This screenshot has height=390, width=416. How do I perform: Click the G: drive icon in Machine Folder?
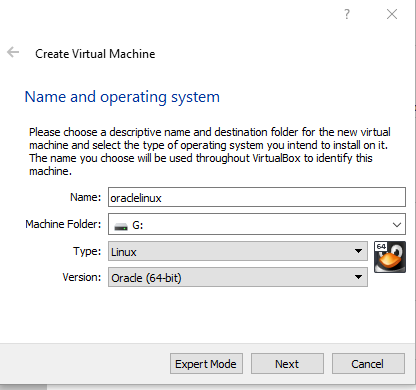pyautogui.click(x=121, y=226)
